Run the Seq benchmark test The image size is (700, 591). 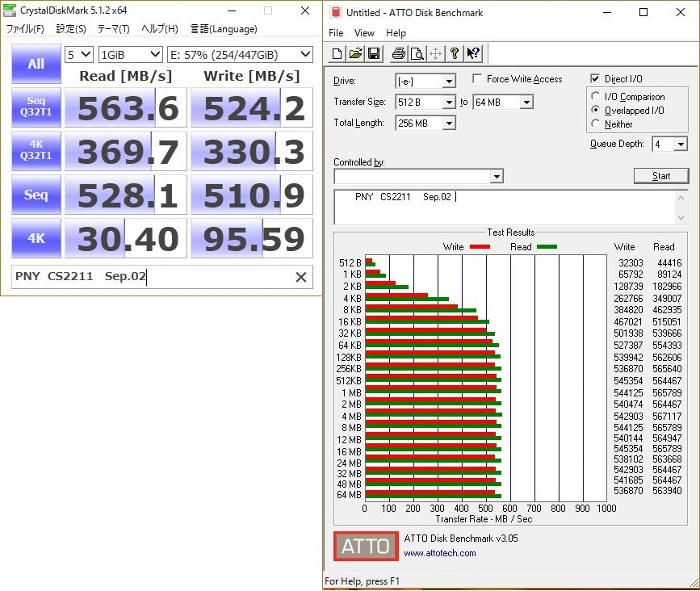[36, 195]
